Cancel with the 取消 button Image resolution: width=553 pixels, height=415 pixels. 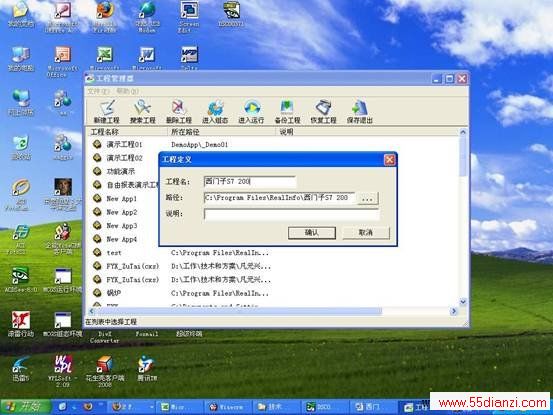pyautogui.click(x=366, y=233)
